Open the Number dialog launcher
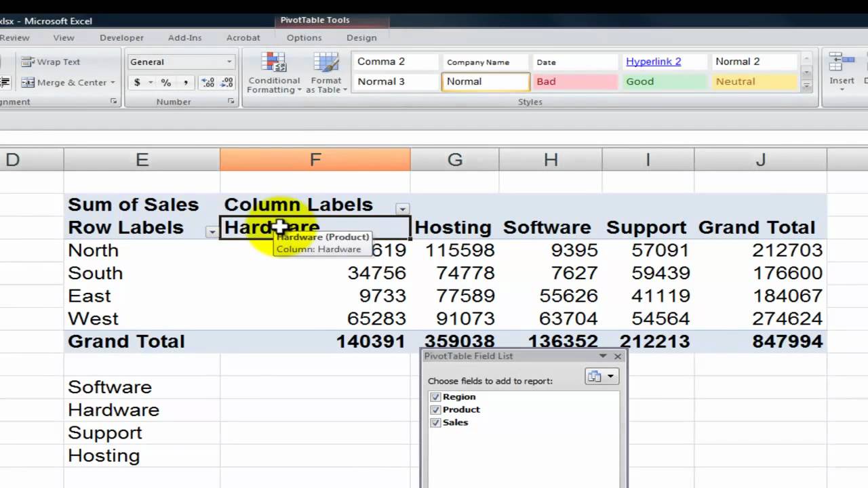This screenshot has height=488, width=868. click(x=231, y=102)
